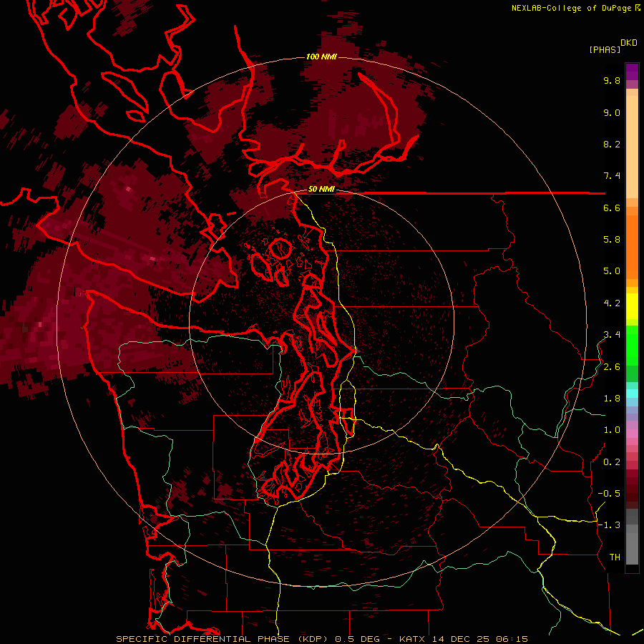Click the KATX radar site identifier
The width and height of the screenshot is (644, 644).
click(413, 639)
